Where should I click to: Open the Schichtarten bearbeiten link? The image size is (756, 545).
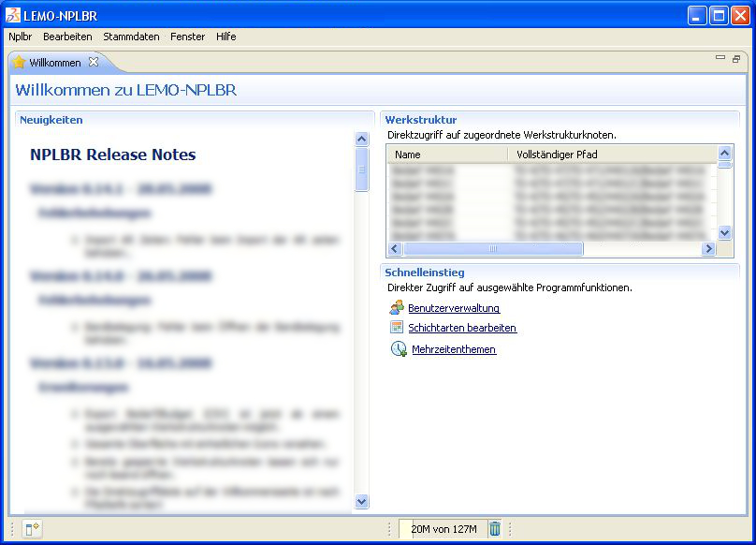[x=462, y=329]
